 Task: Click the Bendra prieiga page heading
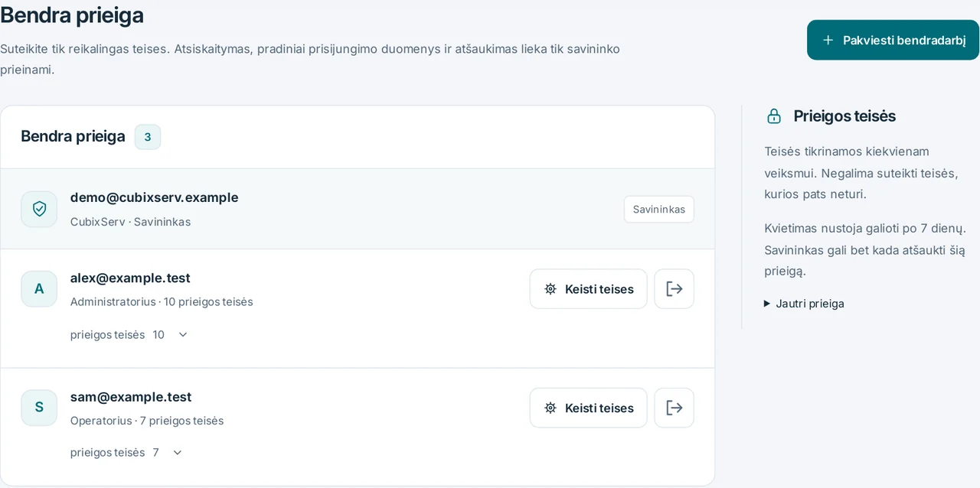[72, 15]
